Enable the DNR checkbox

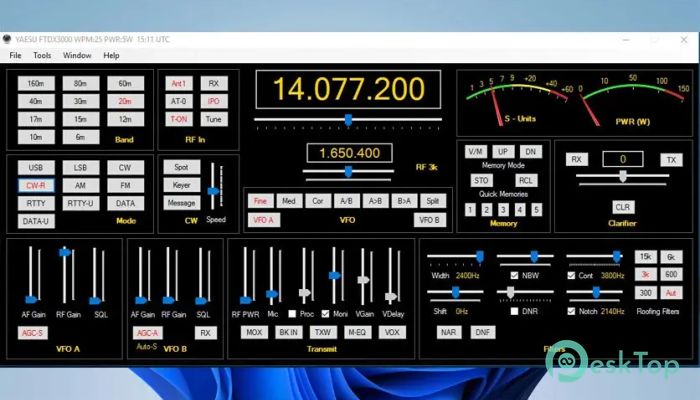click(514, 311)
